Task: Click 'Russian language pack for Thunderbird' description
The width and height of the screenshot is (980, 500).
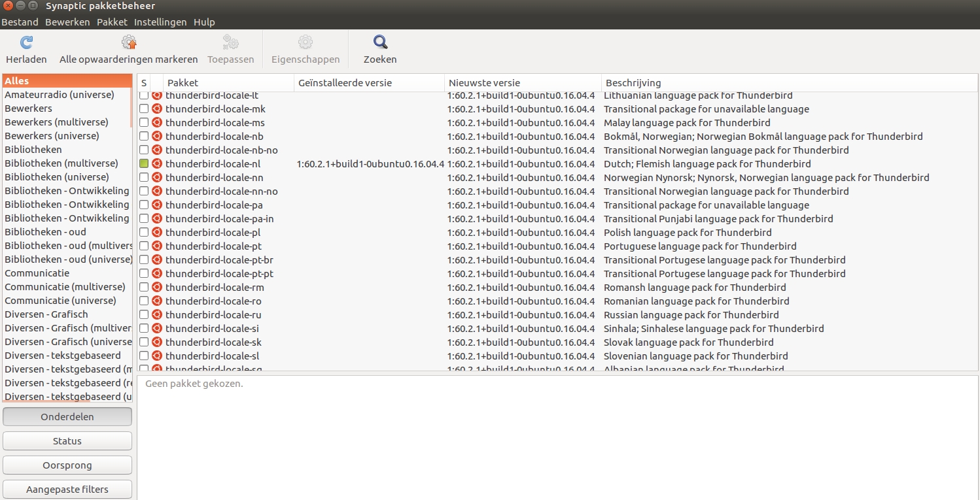Action: (x=691, y=315)
